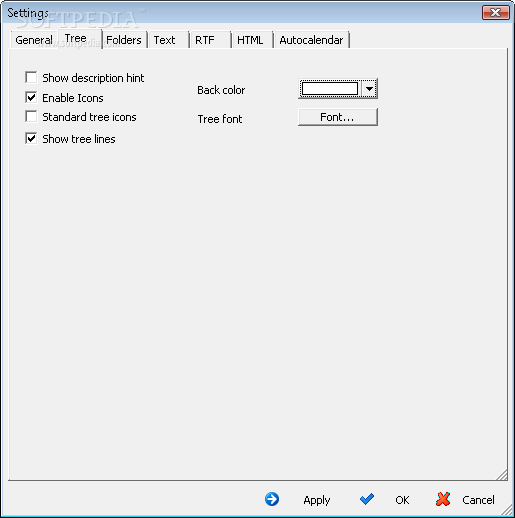
Task: Go to the Text tab
Action: click(168, 40)
